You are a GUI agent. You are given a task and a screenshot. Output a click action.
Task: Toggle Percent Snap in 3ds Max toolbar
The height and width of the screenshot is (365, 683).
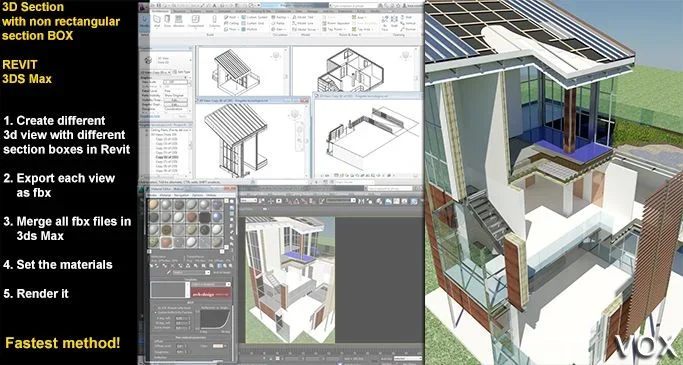(304, 201)
